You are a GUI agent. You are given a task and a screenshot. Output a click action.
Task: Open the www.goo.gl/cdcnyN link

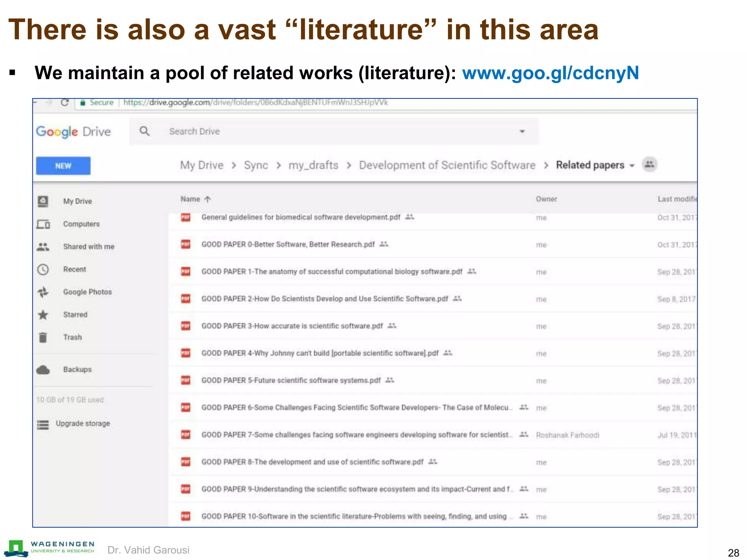[x=550, y=73]
